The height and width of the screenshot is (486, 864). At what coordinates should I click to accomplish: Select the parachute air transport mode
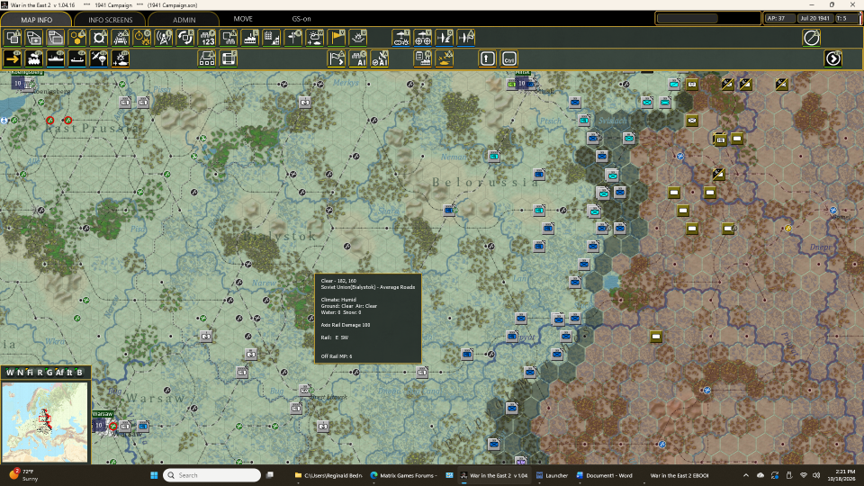coord(99,58)
